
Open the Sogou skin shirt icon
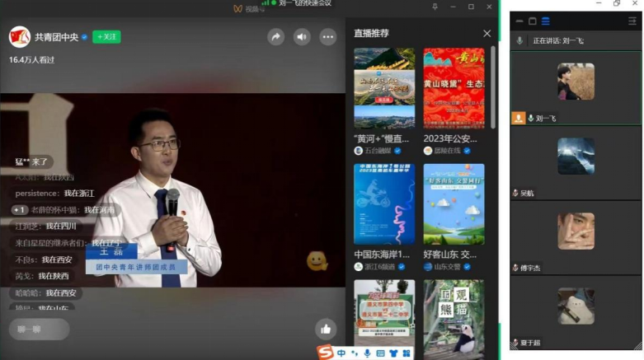coord(393,353)
